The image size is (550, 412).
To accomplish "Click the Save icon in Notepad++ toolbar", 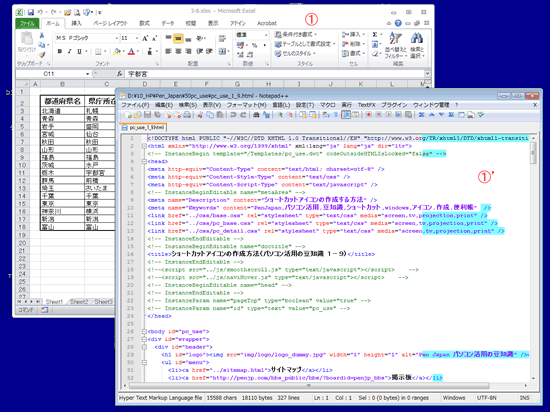I will tap(147, 115).
